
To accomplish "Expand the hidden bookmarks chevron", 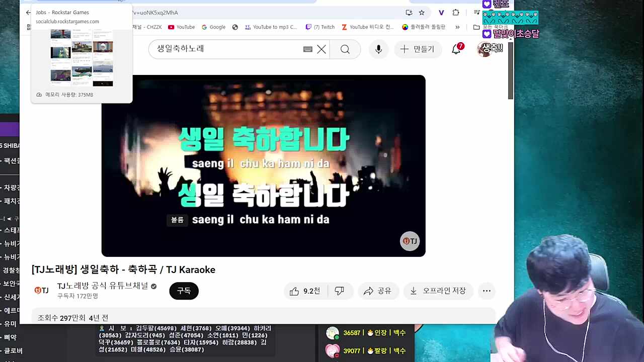I will coord(457,27).
